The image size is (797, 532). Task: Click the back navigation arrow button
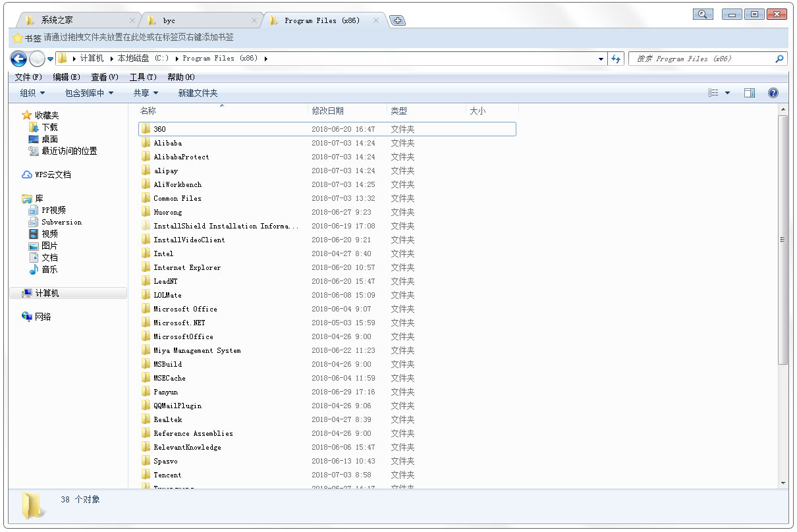point(18,59)
